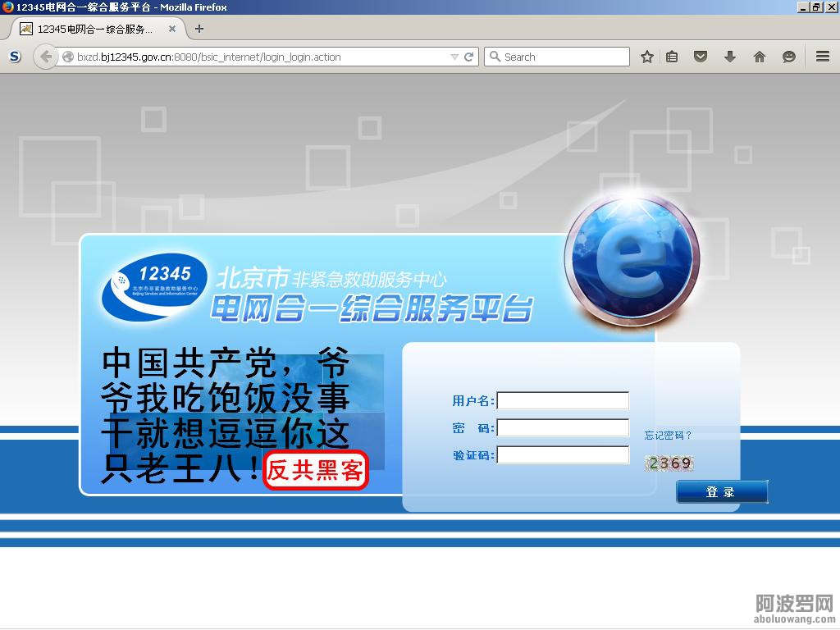Expand the URL bar history dropdown arrow

454,57
